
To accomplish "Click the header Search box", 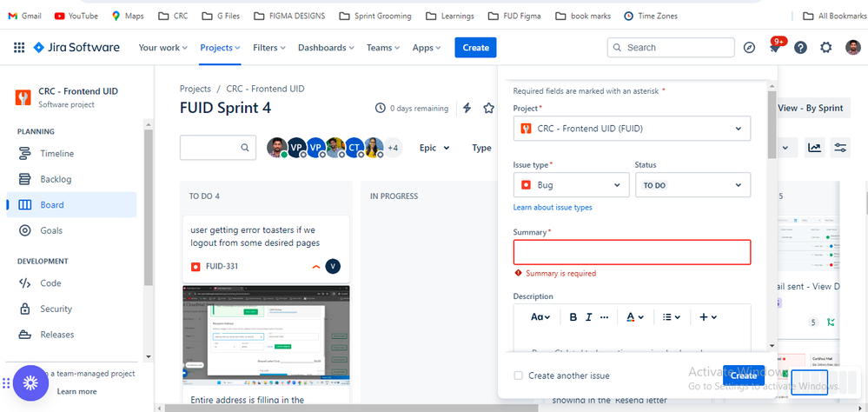I will click(671, 48).
